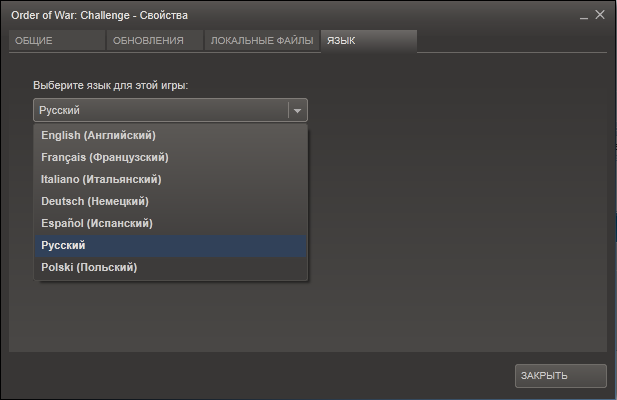Minimize the properties window

(x=584, y=16)
